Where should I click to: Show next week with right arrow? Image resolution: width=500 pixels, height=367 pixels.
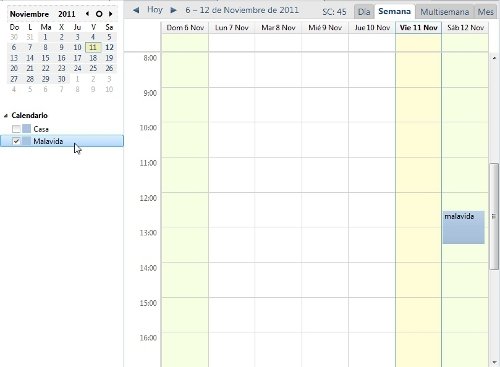pyautogui.click(x=173, y=10)
